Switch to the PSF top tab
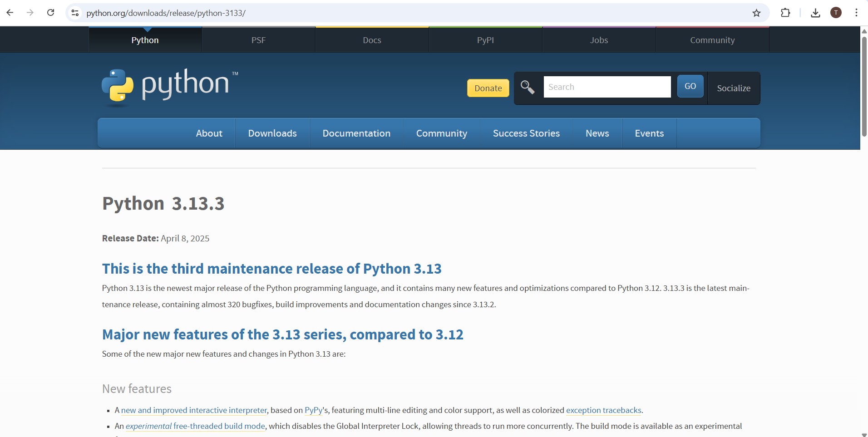Screen dimensions: 868x437 (259, 40)
